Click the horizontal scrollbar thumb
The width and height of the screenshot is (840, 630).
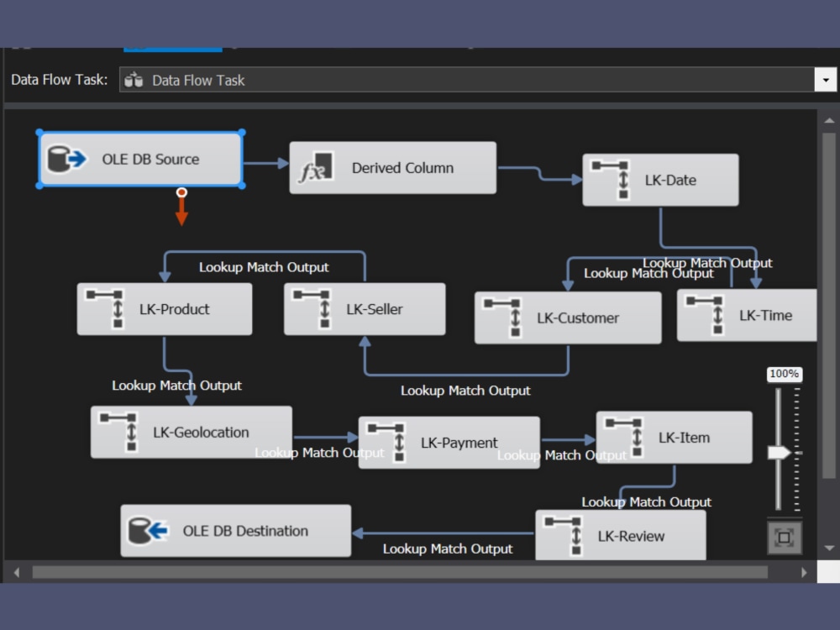[400, 572]
